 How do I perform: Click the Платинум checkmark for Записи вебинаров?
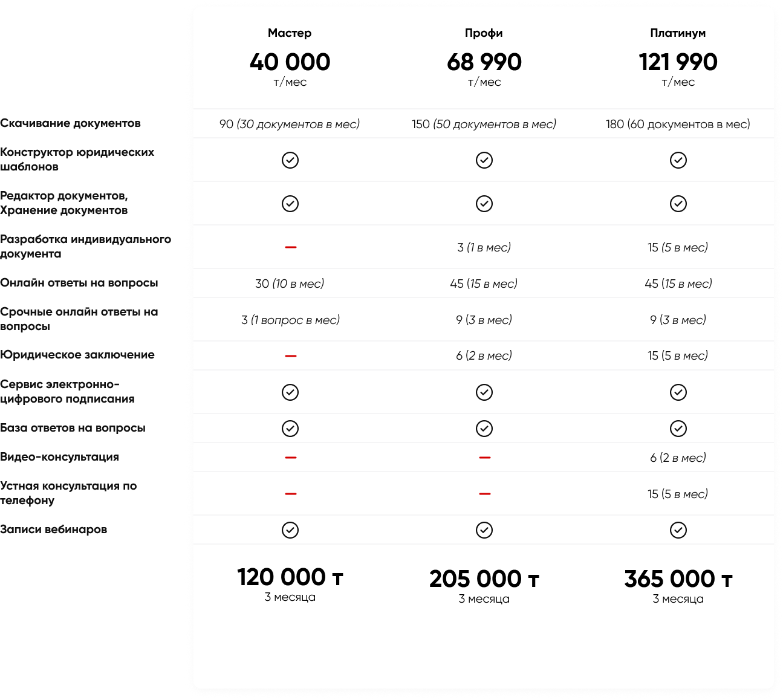[678, 530]
